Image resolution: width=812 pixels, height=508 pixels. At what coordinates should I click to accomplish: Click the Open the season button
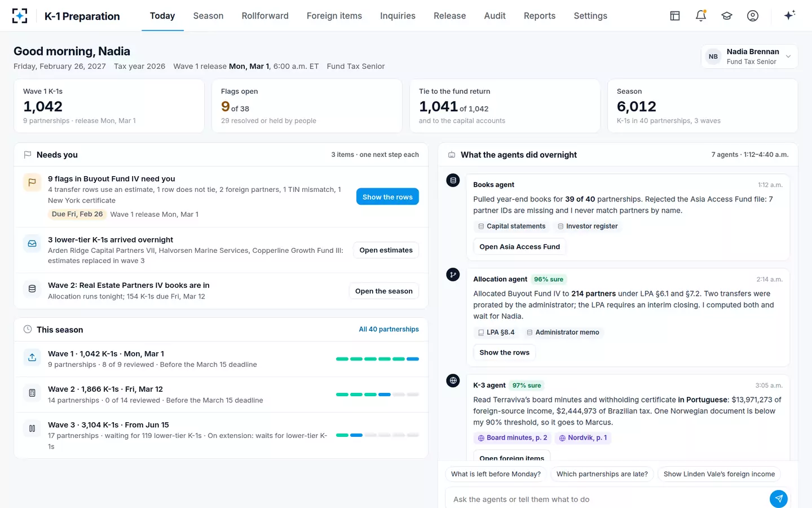coord(384,291)
